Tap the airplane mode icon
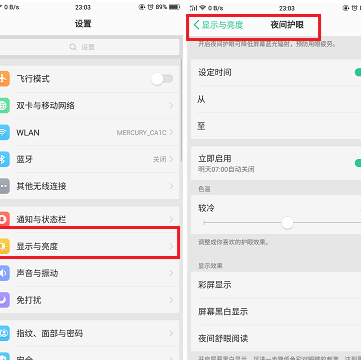361x360 pixels. point(4,79)
